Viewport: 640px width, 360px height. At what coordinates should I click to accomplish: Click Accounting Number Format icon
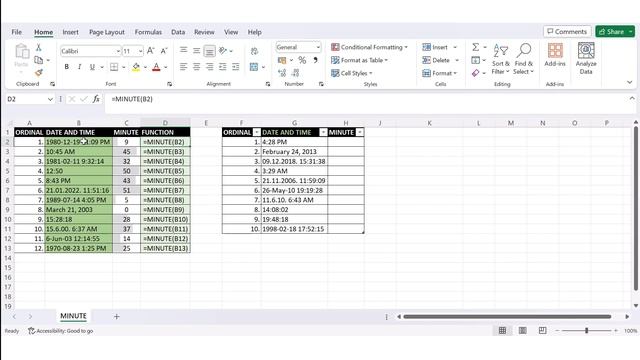(x=282, y=60)
